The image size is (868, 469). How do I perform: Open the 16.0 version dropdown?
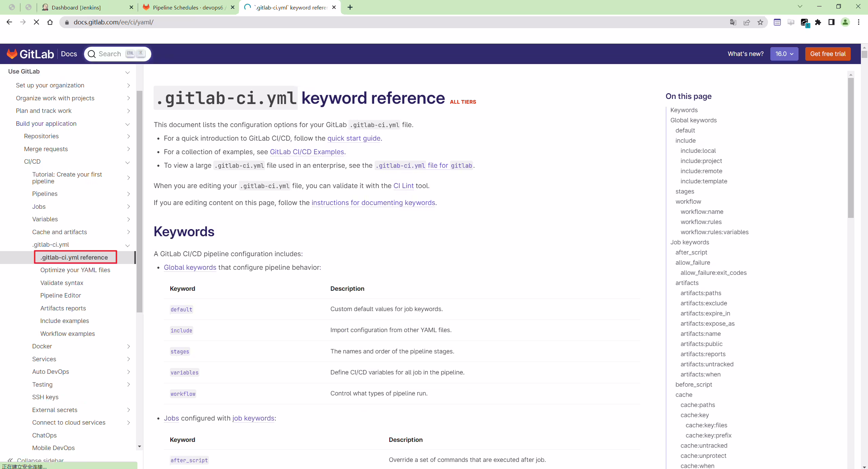[x=784, y=54]
